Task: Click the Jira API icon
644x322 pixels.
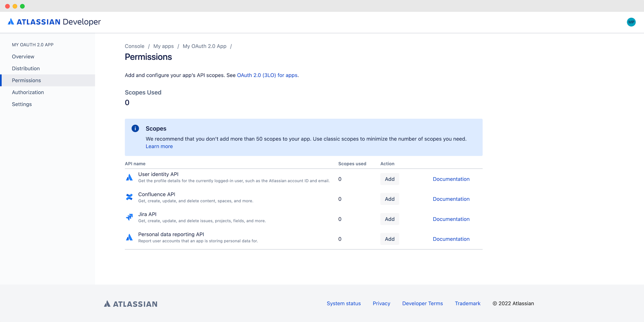Action: click(x=129, y=217)
